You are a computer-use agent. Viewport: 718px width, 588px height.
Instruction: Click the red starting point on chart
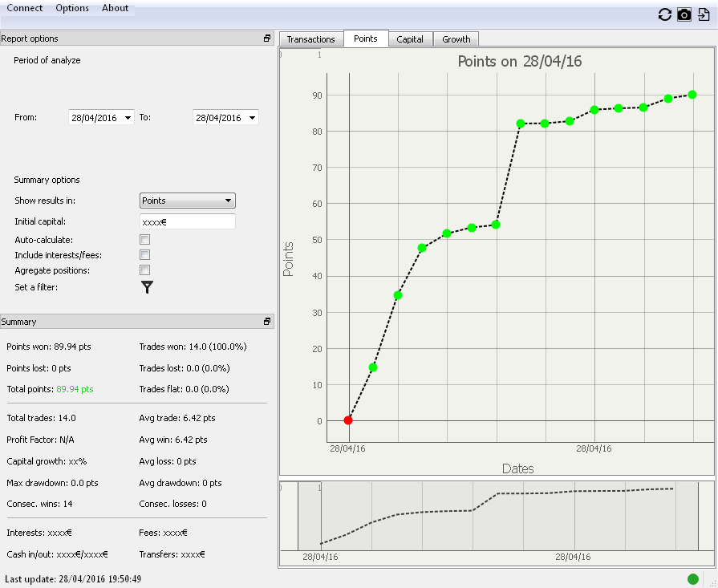point(348,420)
